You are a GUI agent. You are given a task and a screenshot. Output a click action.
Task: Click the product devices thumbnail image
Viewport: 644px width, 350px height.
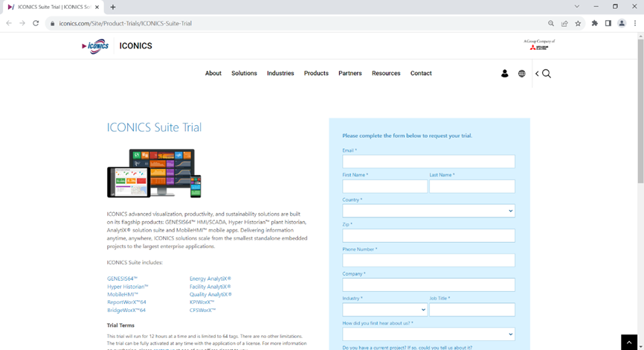tap(154, 173)
